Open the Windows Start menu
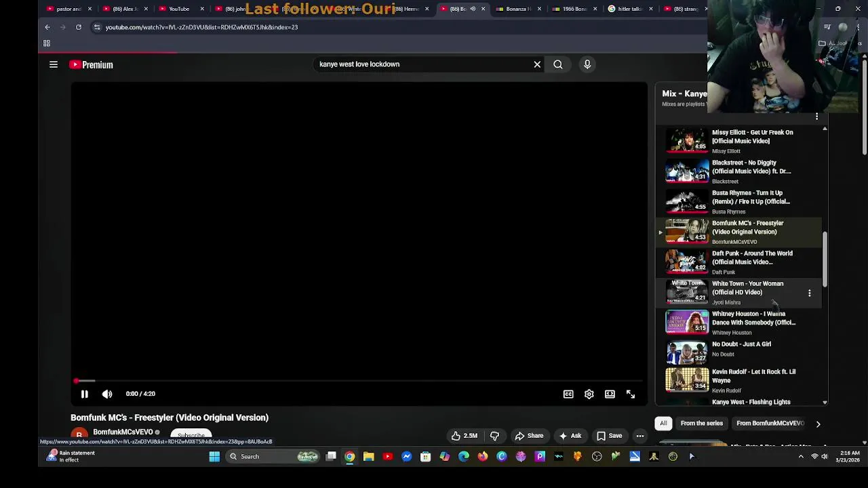This screenshot has width=868, height=488. (x=214, y=457)
